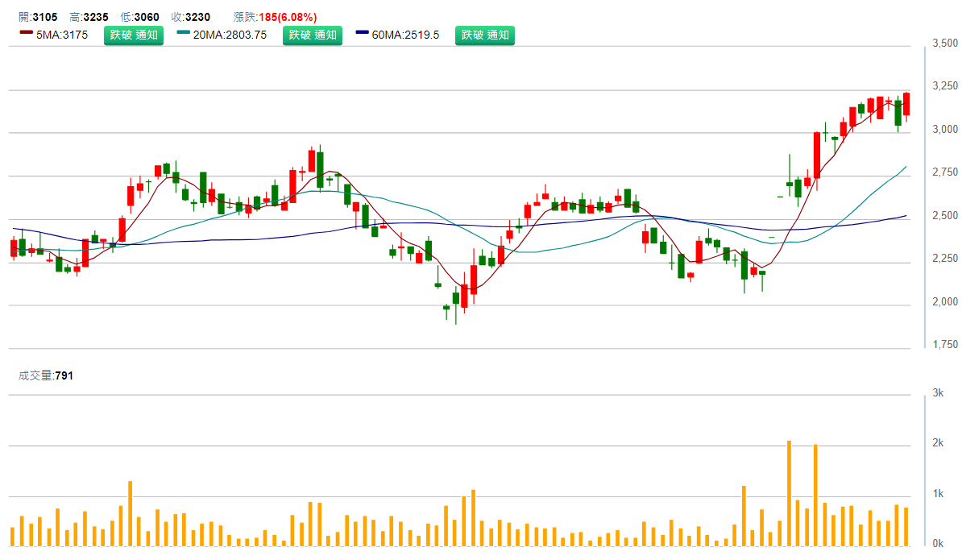Click the 5MA:3175 legend label
The width and height of the screenshot is (962, 560).
pyautogui.click(x=62, y=35)
